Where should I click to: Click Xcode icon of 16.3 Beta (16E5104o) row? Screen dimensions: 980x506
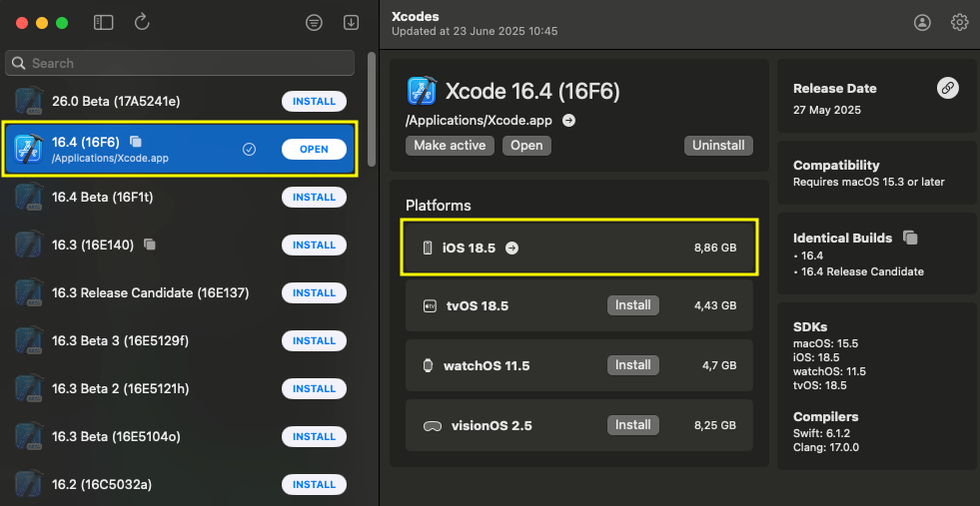(x=29, y=437)
